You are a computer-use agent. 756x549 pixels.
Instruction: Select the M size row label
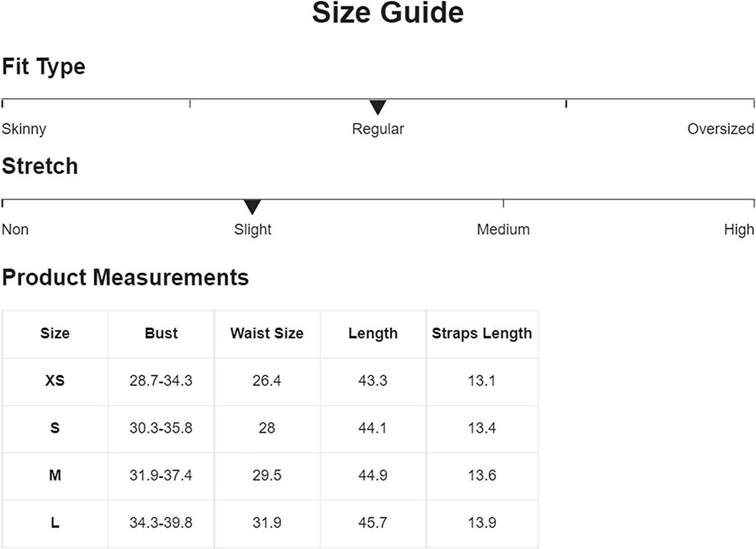(x=55, y=475)
